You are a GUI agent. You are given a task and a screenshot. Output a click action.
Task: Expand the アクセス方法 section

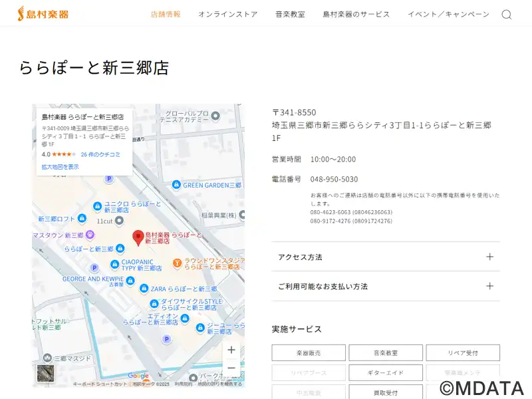[x=386, y=257]
